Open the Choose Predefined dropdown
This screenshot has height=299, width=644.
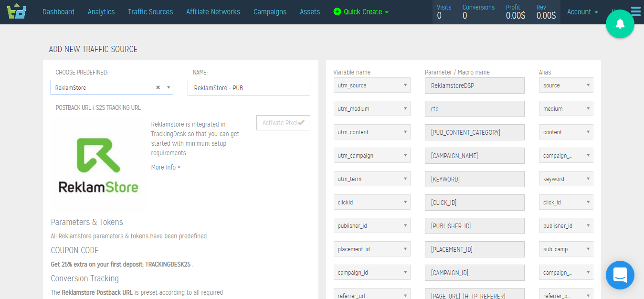[112, 87]
